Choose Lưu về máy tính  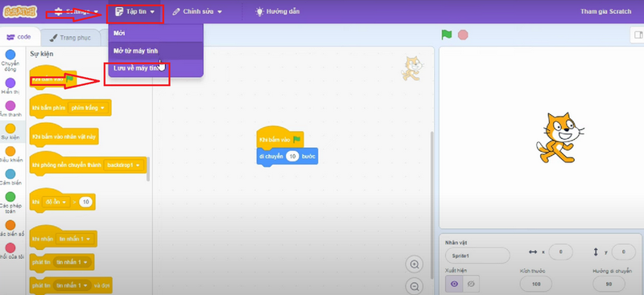pos(155,68)
